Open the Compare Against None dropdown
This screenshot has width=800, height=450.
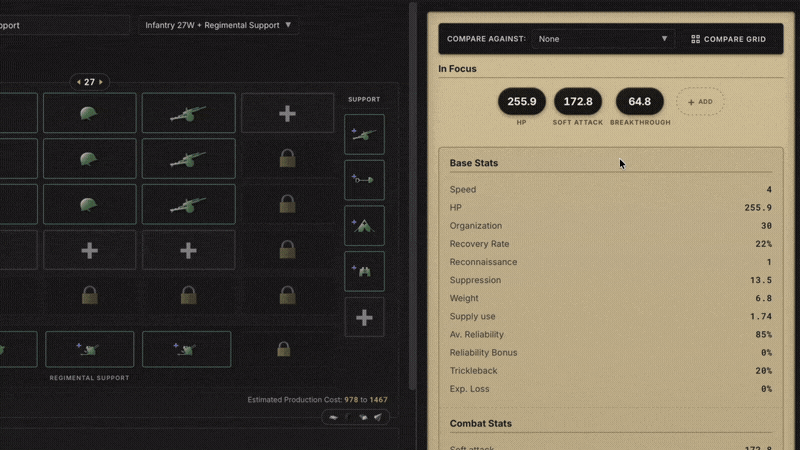(603, 39)
